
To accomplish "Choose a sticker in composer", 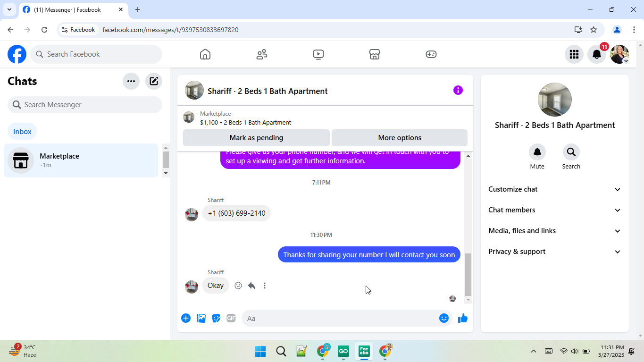I will 216,318.
